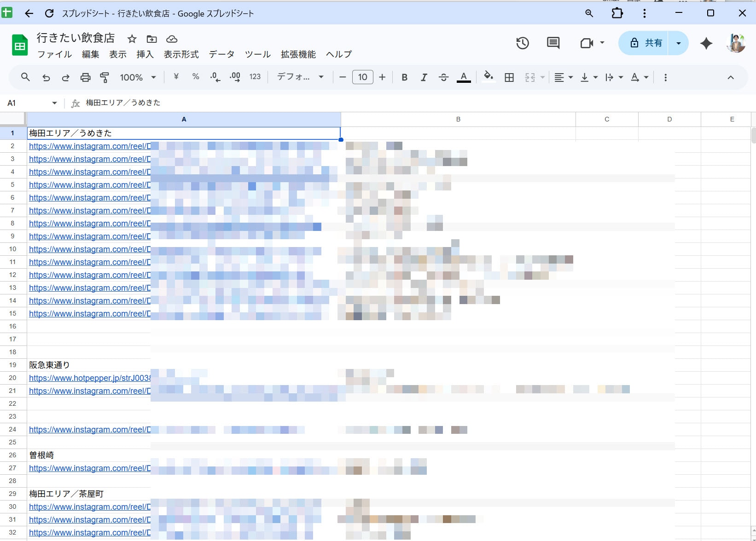Click the Print icon in toolbar
The width and height of the screenshot is (756, 541).
point(85,77)
